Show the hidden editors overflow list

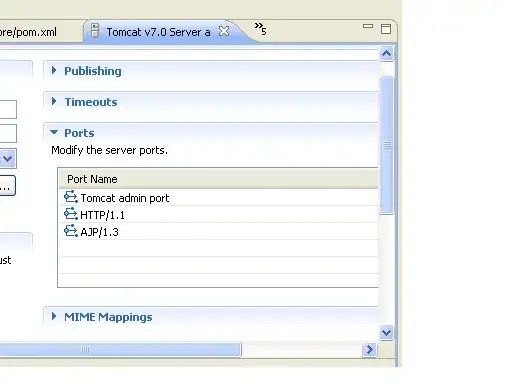260,29
